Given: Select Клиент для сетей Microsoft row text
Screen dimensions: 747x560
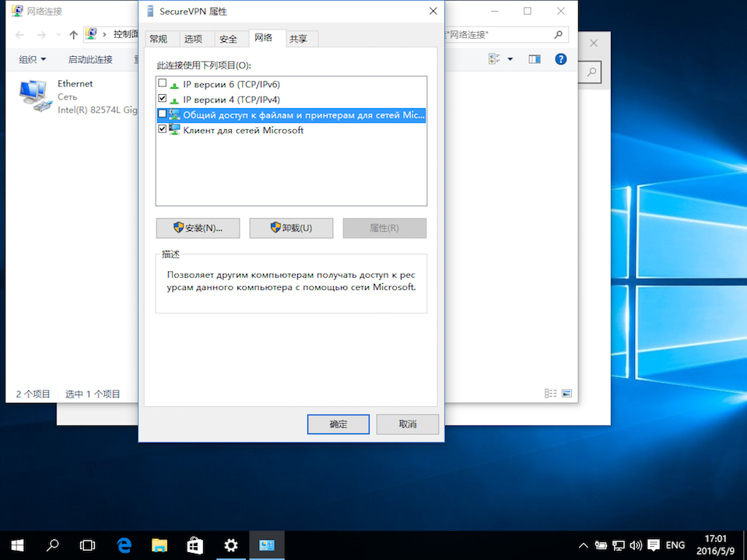Looking at the screenshot, I should pyautogui.click(x=243, y=130).
